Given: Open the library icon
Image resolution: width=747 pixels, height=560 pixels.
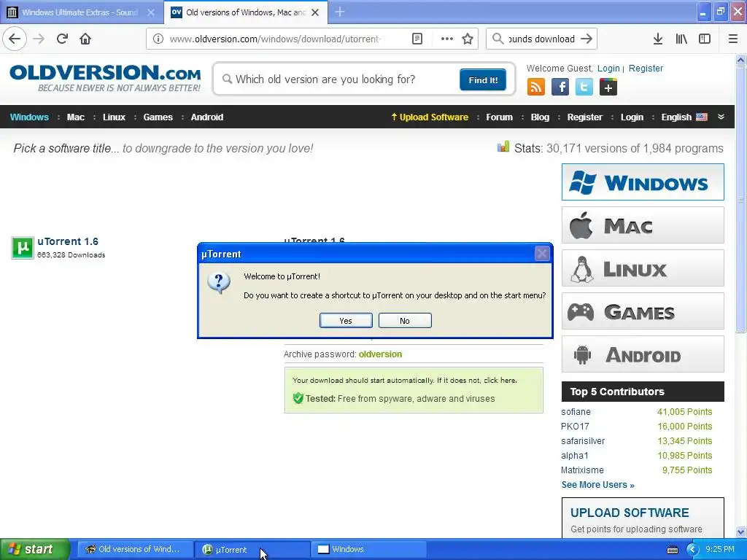Looking at the screenshot, I should 681,39.
